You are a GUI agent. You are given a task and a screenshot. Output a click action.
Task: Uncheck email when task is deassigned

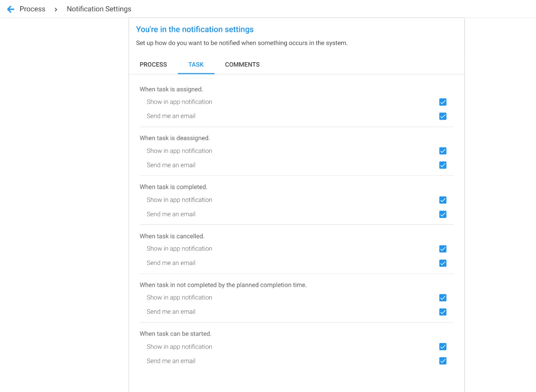tap(443, 165)
